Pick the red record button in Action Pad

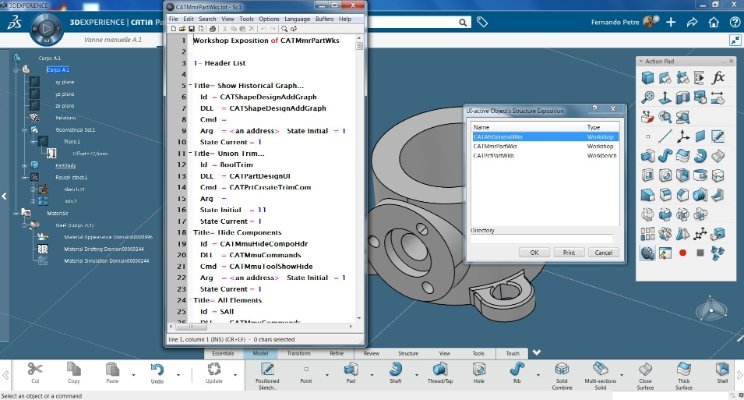683,253
